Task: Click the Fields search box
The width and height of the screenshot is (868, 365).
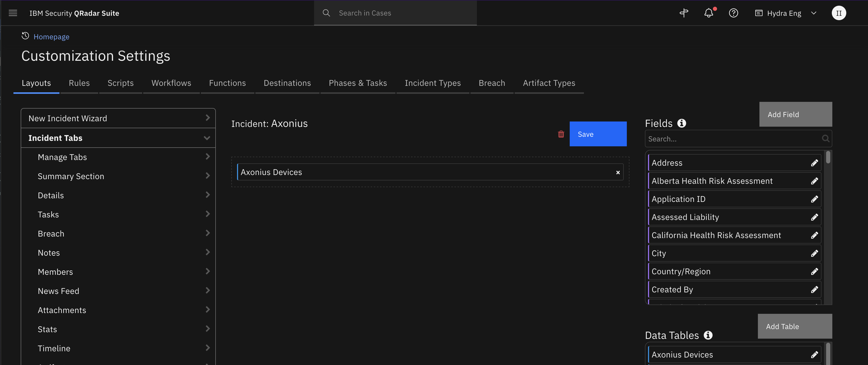Action: [x=738, y=139]
